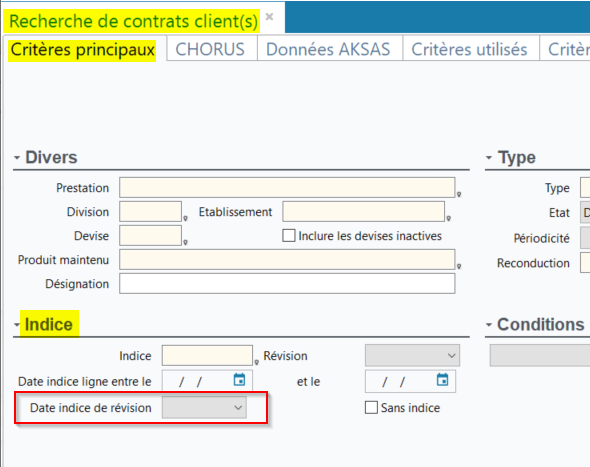Open Date indice de révision dropdown
The height and width of the screenshot is (467, 590).
point(204,408)
